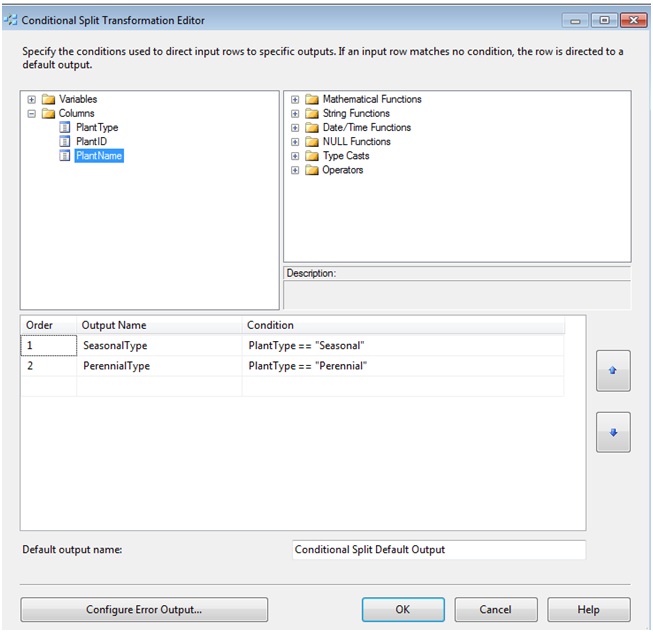Click the Variables folder icon
653x632 pixels.
tap(48, 100)
